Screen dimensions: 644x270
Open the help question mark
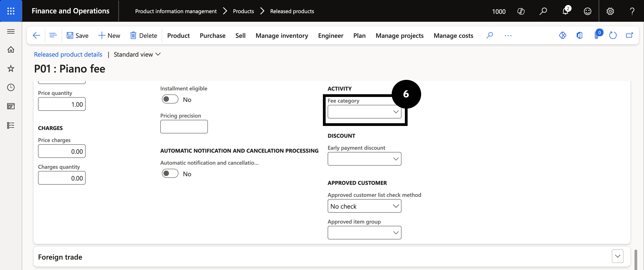pos(632,11)
